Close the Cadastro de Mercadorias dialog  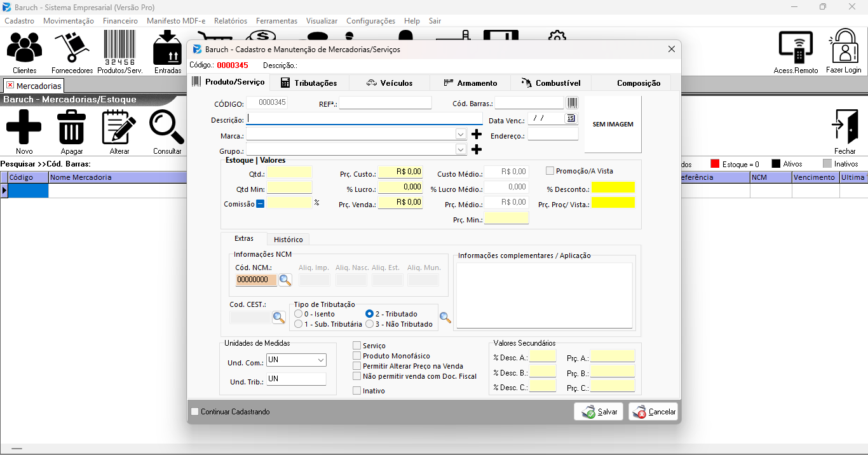(672, 49)
